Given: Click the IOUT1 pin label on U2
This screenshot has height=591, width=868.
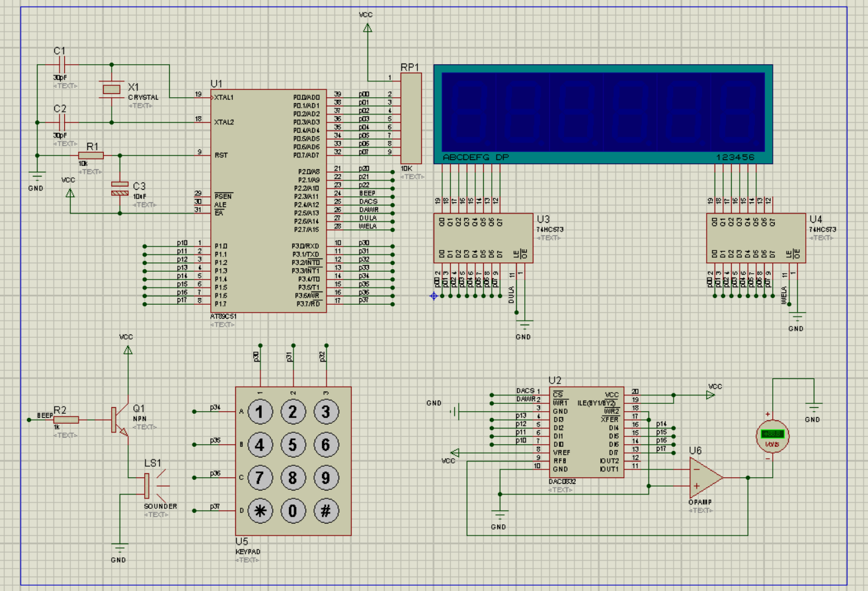Looking at the screenshot, I should pyautogui.click(x=610, y=469).
